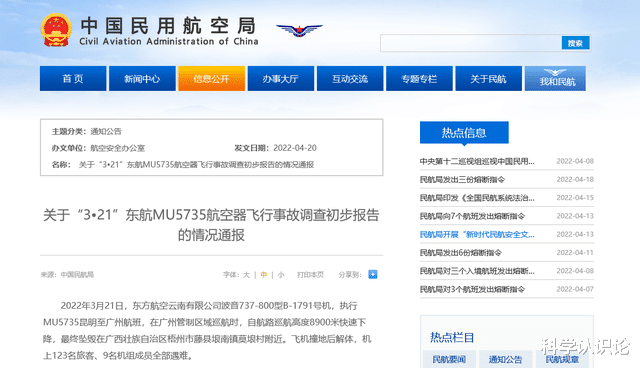Click the article headline about MU5735
Screen dimensions: 640x368
tap(211, 225)
